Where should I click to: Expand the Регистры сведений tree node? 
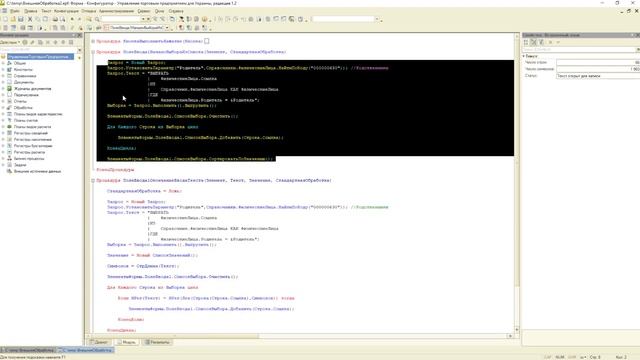(x=3, y=133)
